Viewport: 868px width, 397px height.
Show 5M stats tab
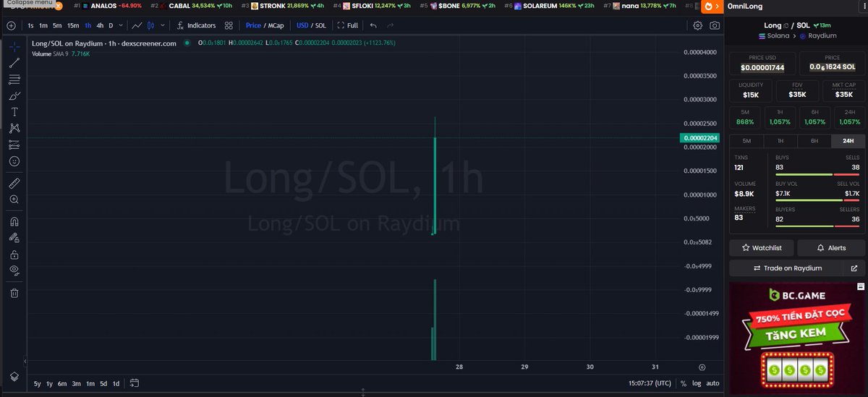click(x=746, y=141)
